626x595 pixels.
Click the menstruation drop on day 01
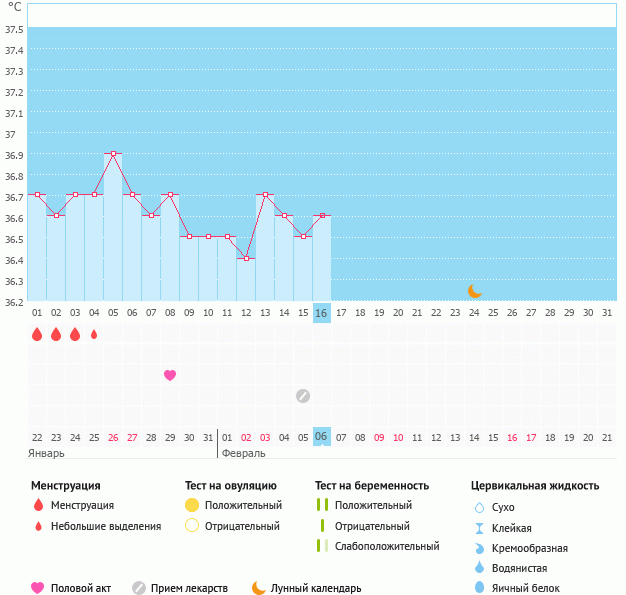click(37, 334)
